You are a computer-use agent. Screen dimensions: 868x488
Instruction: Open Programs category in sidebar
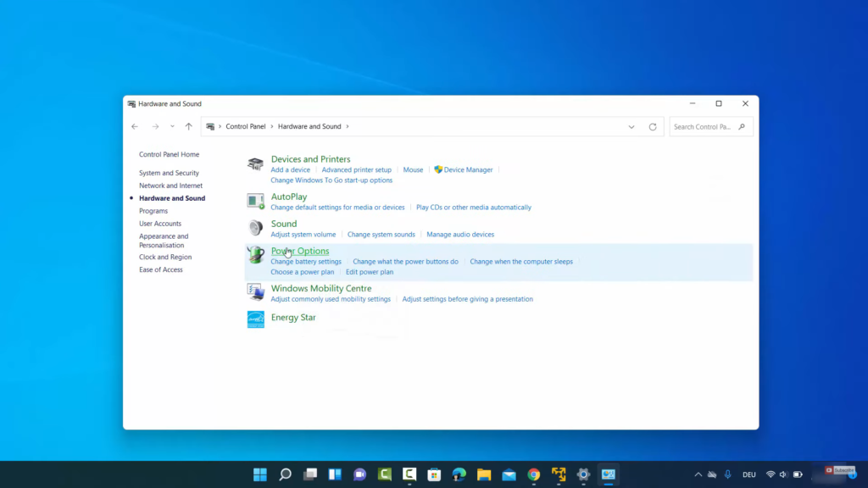pyautogui.click(x=153, y=211)
